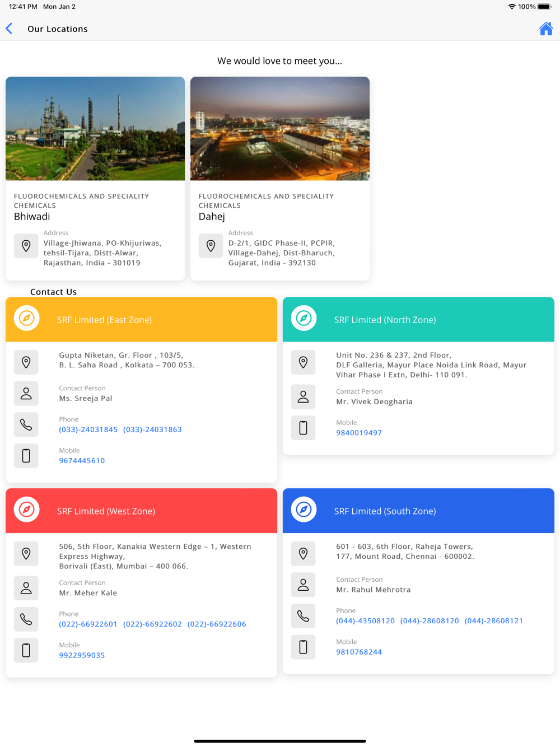This screenshot has height=747, width=560.
Task: Tap the mobile icon next to 9810768244
Action: click(304, 647)
